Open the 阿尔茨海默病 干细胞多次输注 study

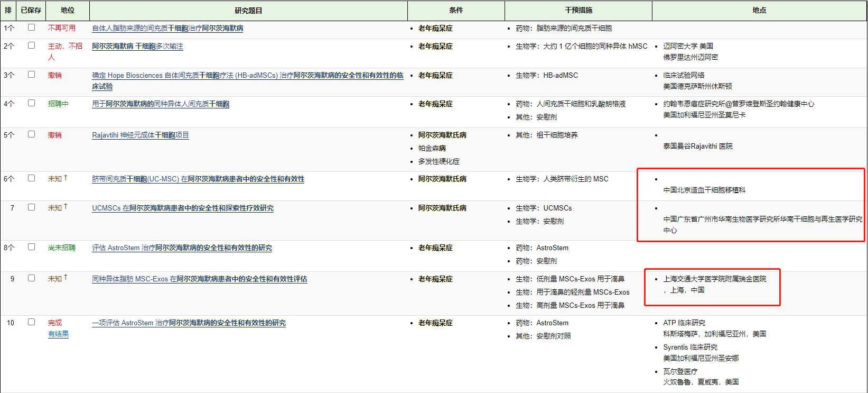(137, 47)
